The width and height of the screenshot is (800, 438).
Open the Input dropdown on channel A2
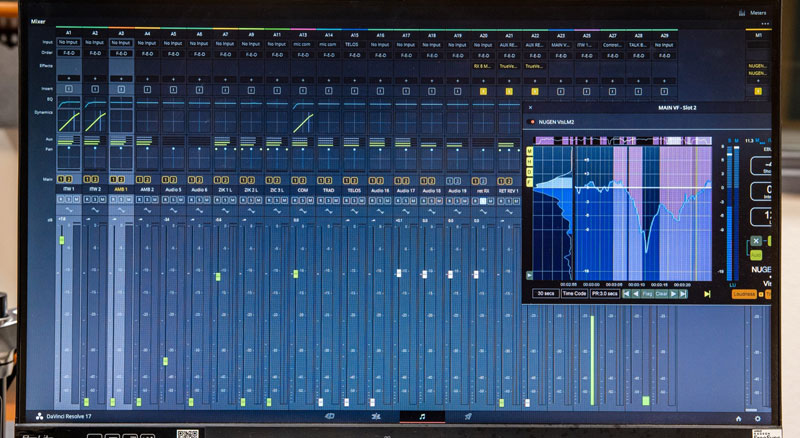pos(95,44)
